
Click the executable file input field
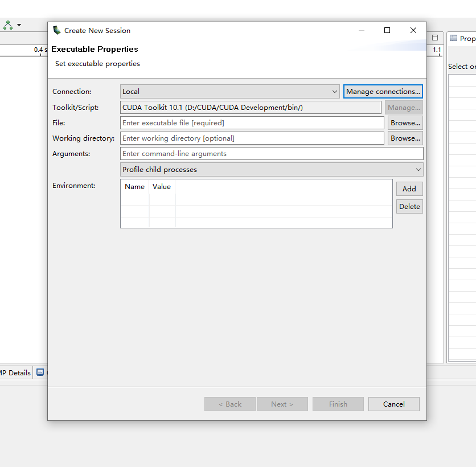click(228, 122)
